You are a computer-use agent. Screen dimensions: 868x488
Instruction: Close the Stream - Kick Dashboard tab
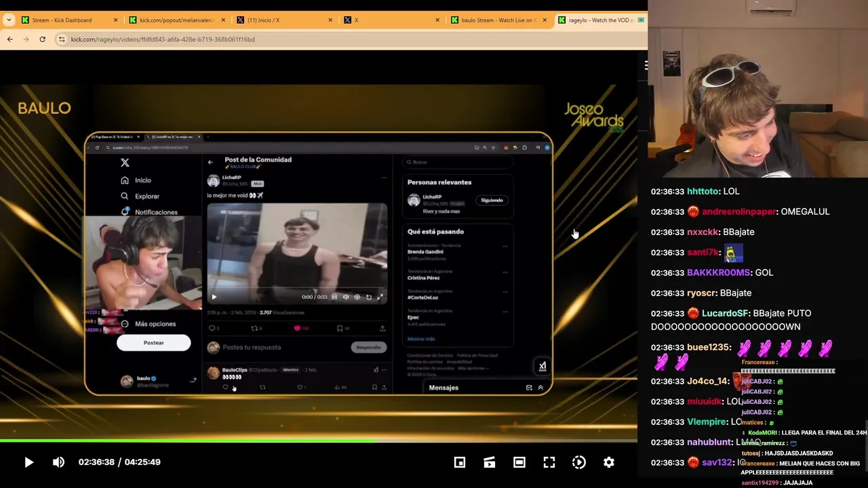(x=115, y=20)
